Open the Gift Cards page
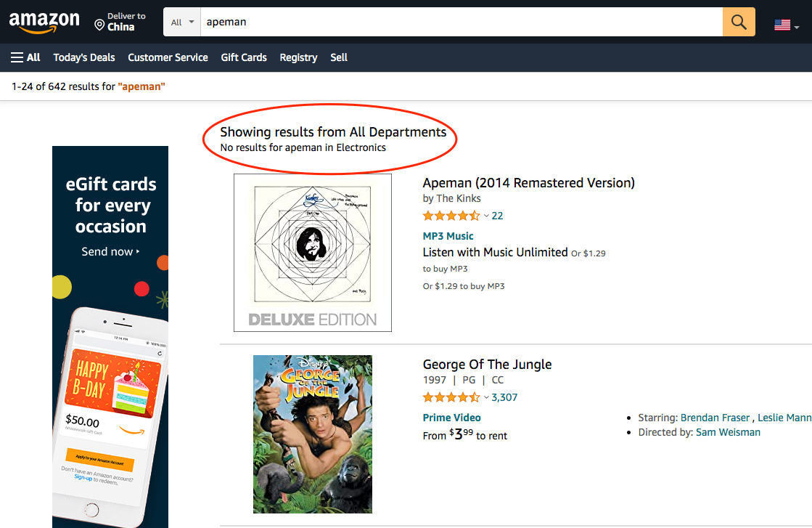812x528 pixels. (244, 57)
